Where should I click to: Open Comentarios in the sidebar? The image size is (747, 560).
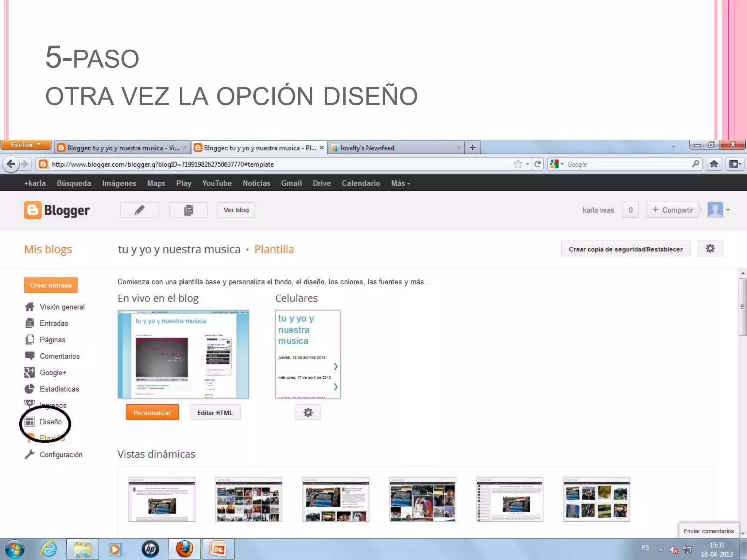click(x=52, y=356)
